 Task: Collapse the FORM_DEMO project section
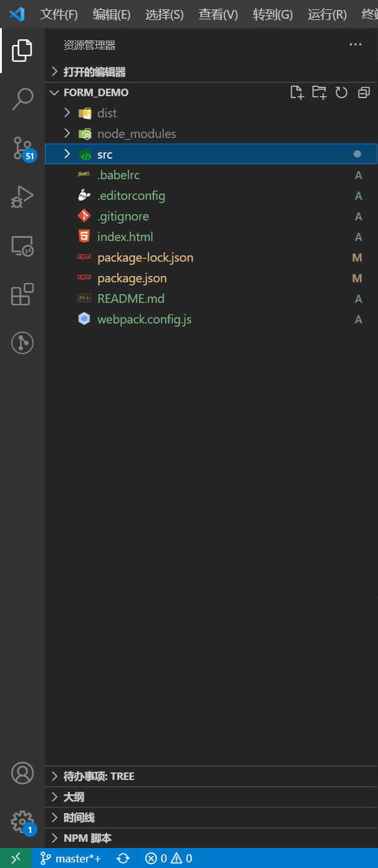click(x=96, y=92)
